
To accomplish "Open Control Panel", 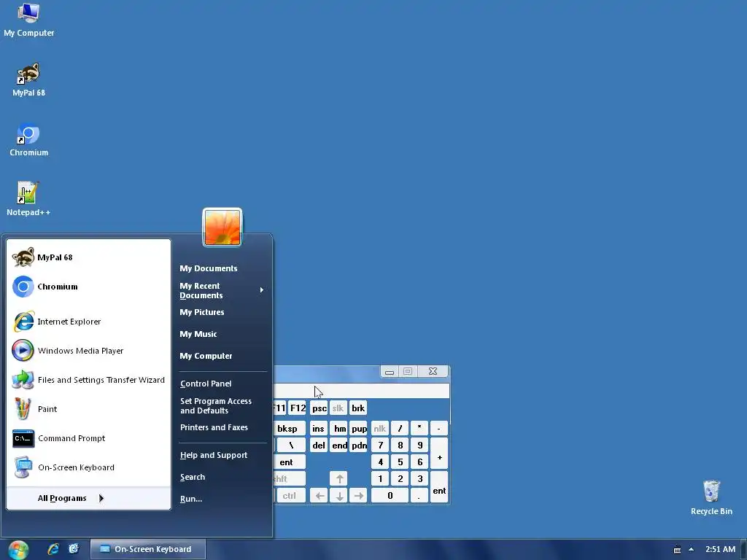I will pos(222,384).
